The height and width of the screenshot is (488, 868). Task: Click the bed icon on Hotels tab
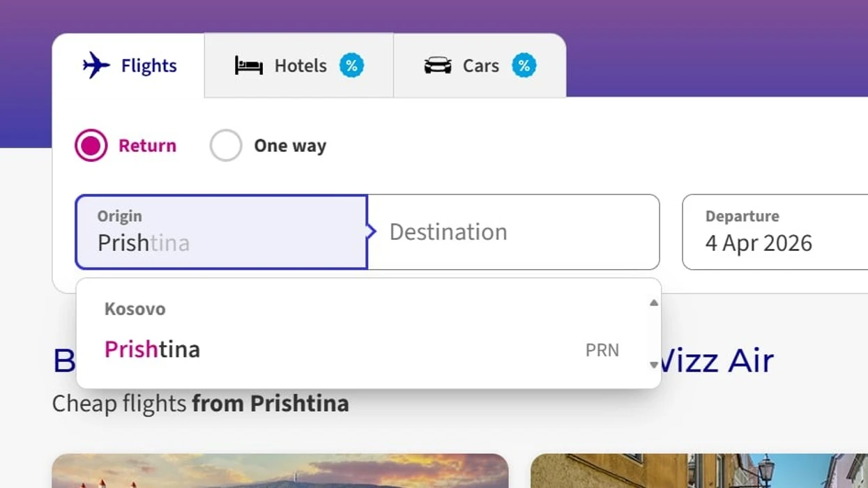pyautogui.click(x=249, y=66)
